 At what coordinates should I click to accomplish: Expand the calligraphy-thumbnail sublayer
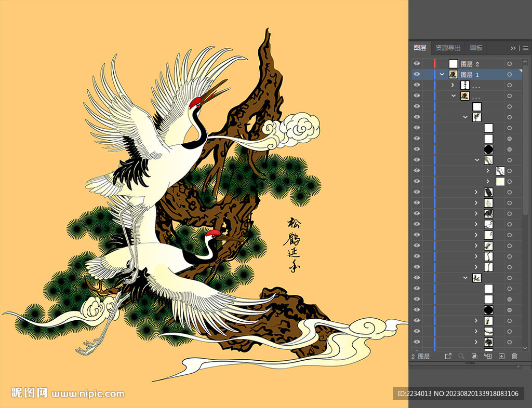453,85
